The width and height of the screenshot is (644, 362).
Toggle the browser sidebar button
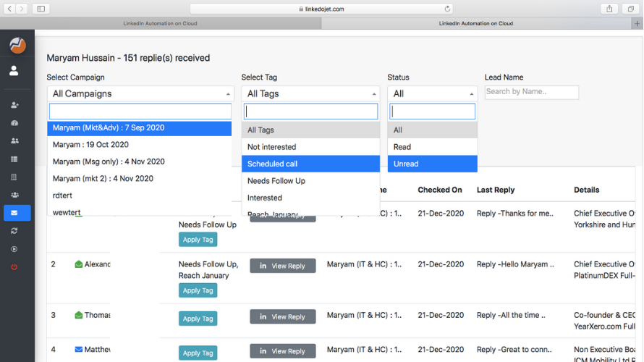pyautogui.click(x=41, y=9)
